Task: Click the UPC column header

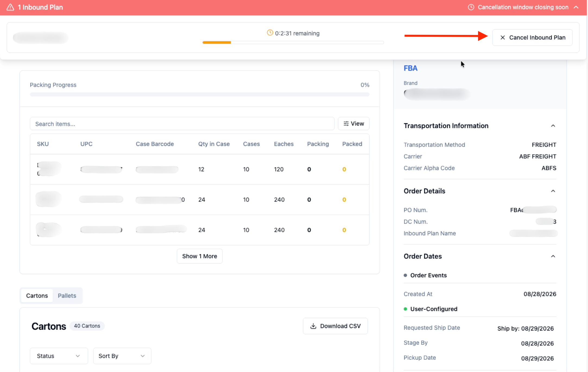Action: coord(86,144)
